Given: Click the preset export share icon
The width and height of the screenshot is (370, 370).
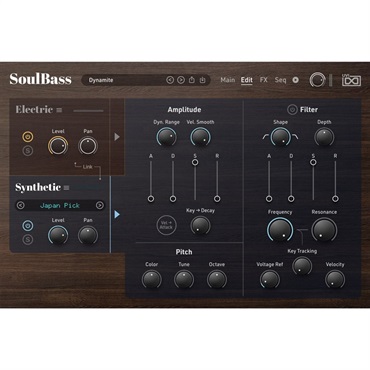Looking at the screenshot, I should click(x=192, y=80).
